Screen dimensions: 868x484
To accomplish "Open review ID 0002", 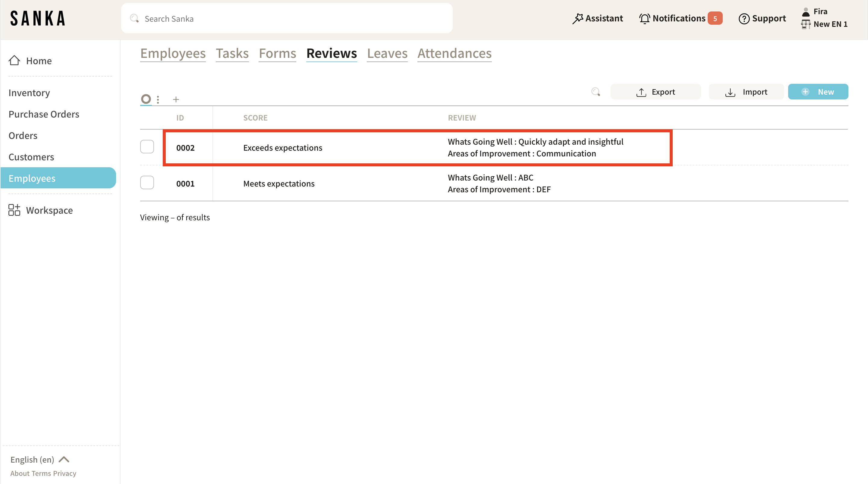I will (x=185, y=148).
